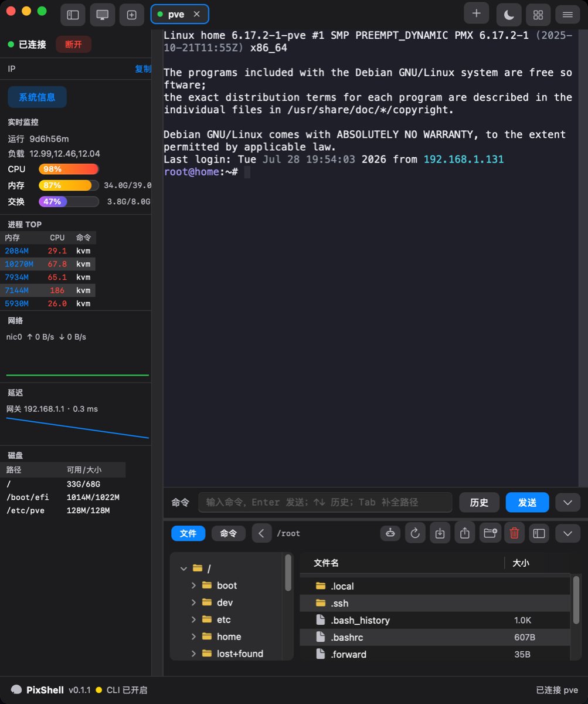Image resolution: width=588 pixels, height=704 pixels.
Task: Select the .local folder
Action: pyautogui.click(x=434, y=586)
